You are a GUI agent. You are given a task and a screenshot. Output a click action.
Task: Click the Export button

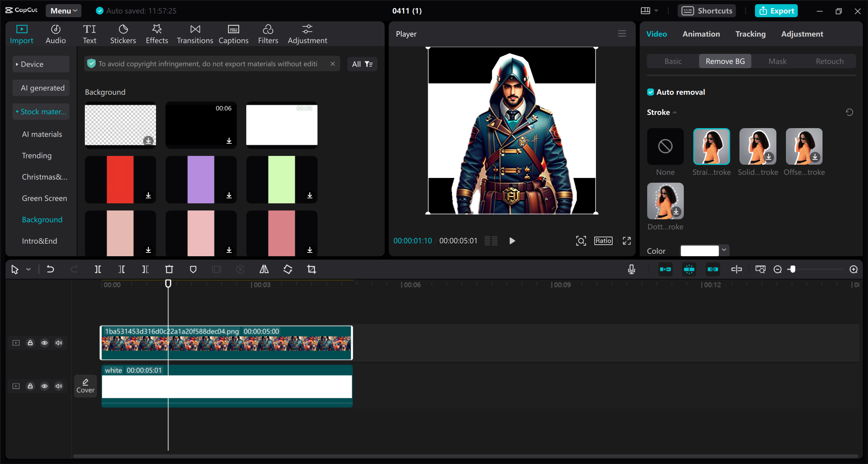[x=776, y=11]
